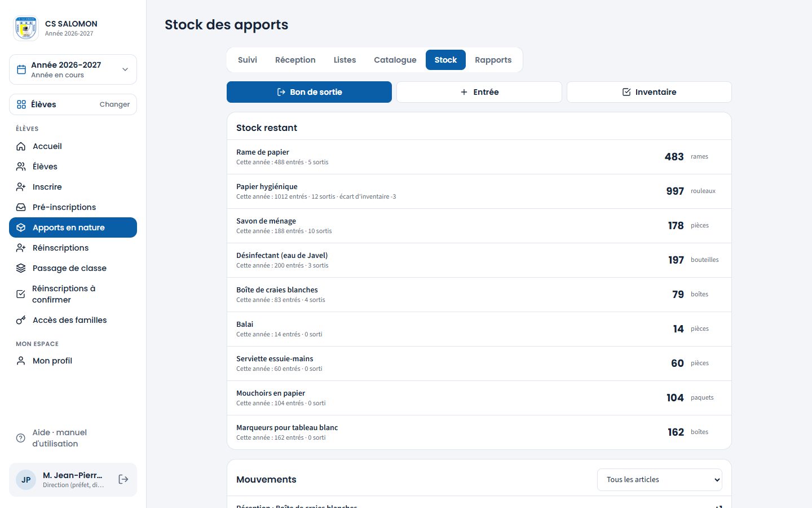Select Marqueurs pour tableau blanc row
This screenshot has height=508, width=812.
tap(479, 432)
